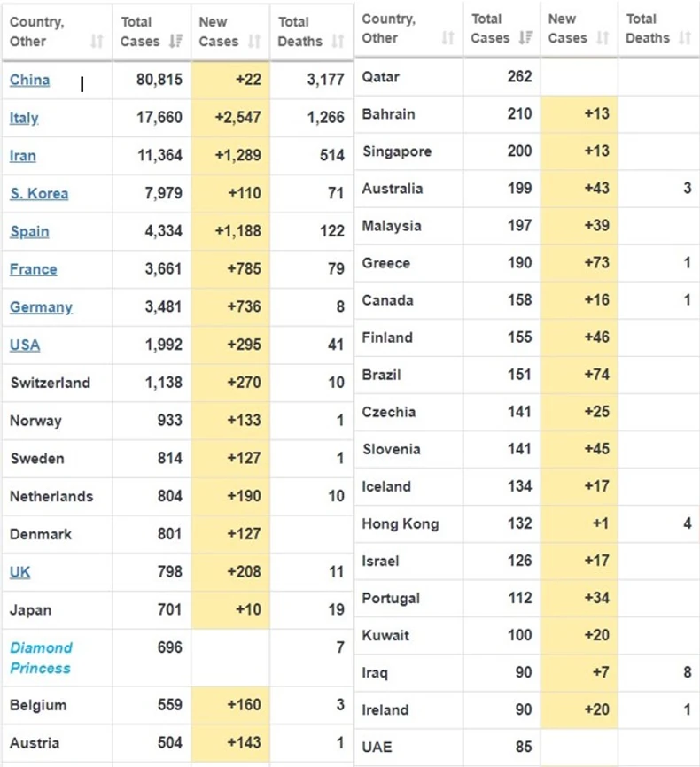Click Italy's +2,547 new cases cell
Image resolution: width=700 pixels, height=767 pixels.
(x=230, y=118)
